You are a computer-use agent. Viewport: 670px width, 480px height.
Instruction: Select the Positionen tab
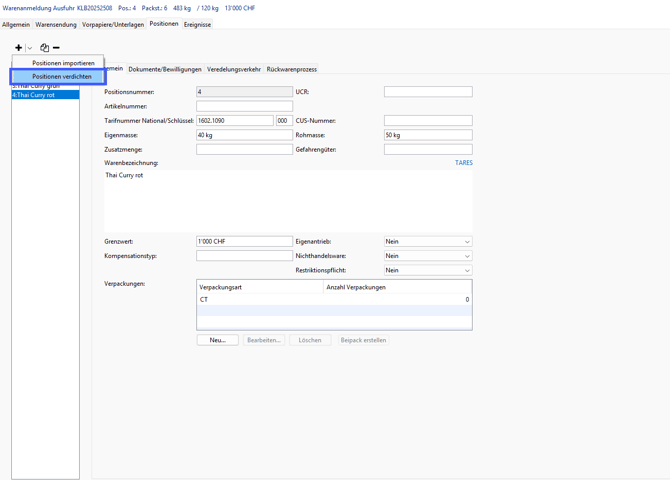tap(164, 24)
